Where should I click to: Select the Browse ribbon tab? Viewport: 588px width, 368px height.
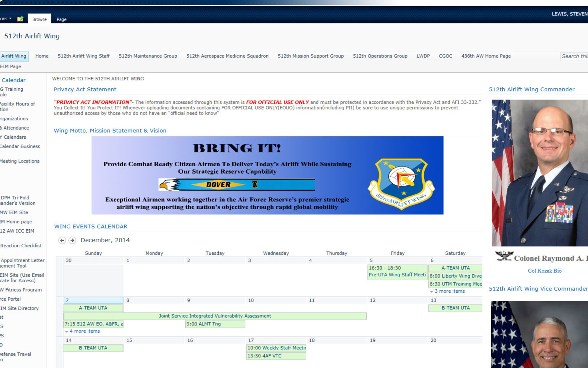(x=39, y=19)
